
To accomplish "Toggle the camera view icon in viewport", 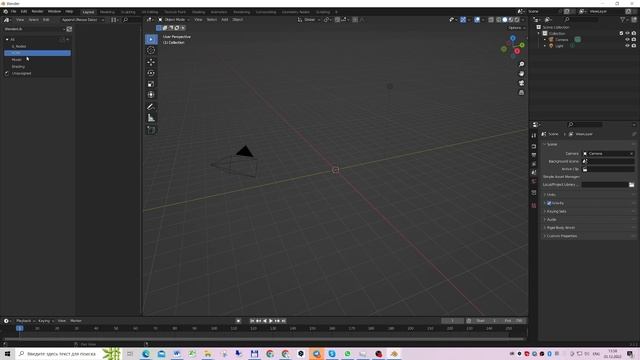I will coord(521,83).
